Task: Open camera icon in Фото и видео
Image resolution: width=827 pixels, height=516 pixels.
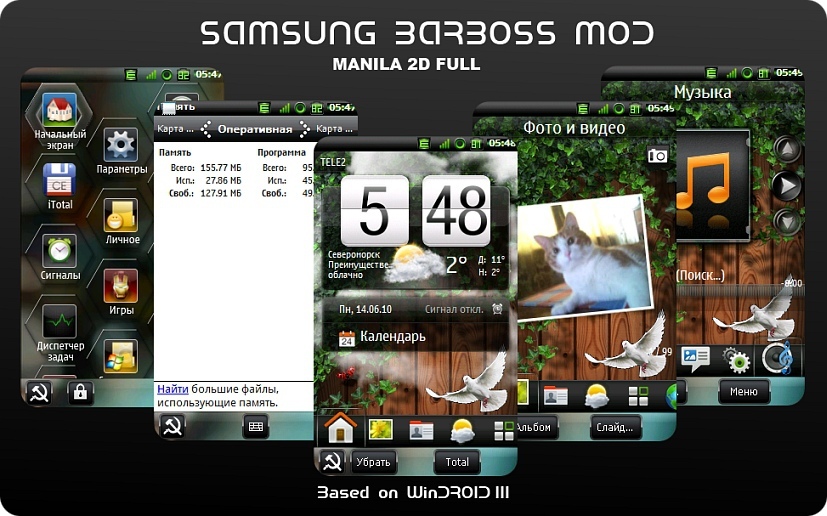Action: 657,156
